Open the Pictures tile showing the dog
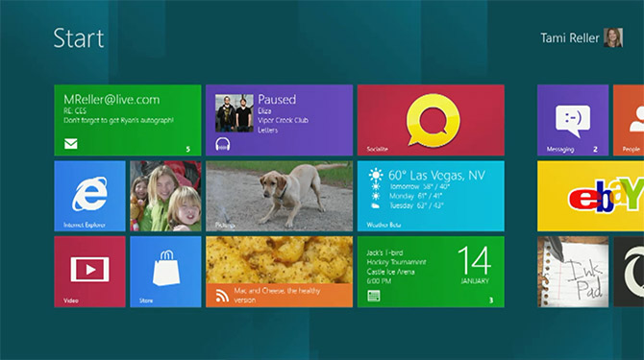644x360 pixels. [279, 196]
